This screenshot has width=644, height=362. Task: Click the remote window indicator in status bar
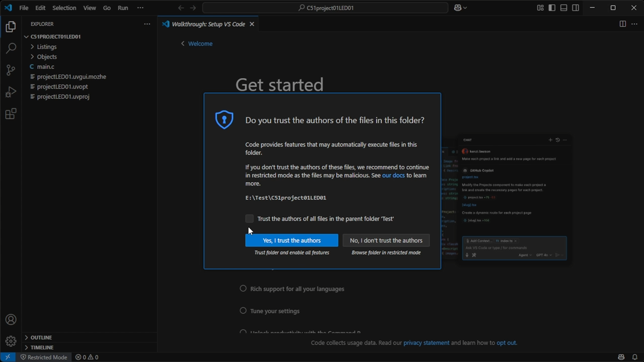coord(8,357)
